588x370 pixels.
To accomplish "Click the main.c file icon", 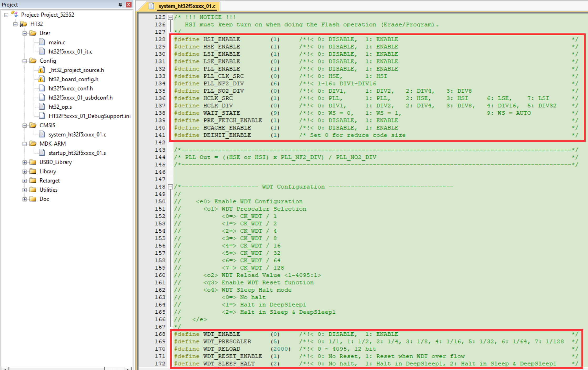I will click(x=42, y=42).
